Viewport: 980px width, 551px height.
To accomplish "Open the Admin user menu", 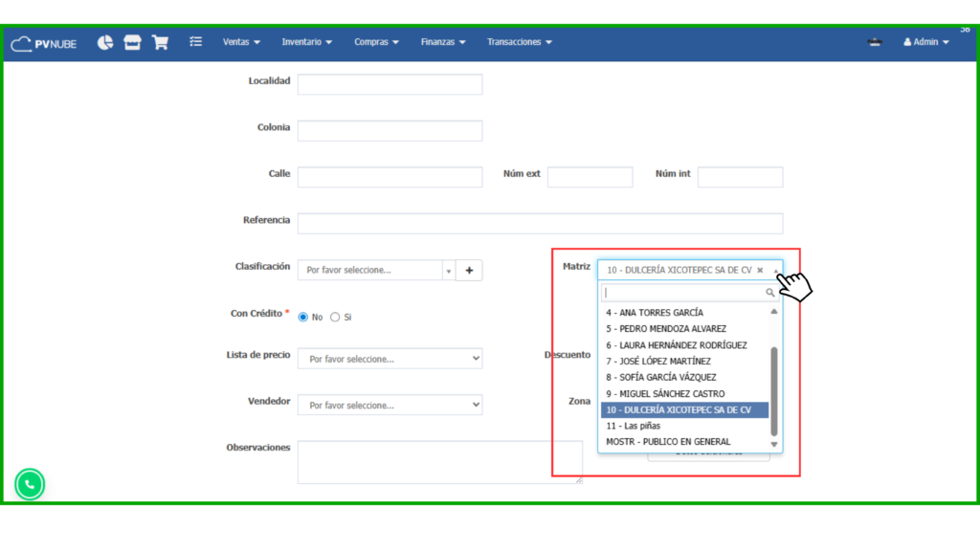I will (925, 42).
